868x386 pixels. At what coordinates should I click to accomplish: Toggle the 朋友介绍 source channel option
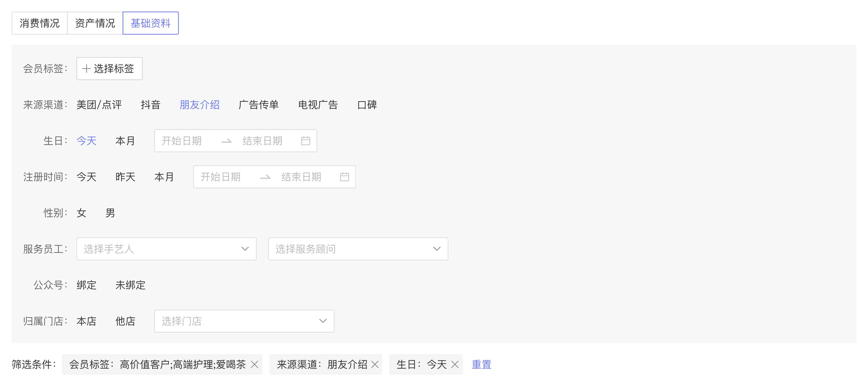click(x=199, y=105)
